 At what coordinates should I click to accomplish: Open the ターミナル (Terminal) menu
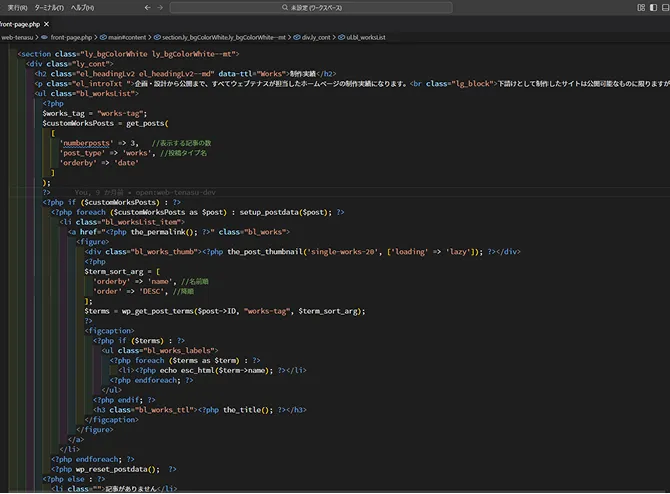click(x=49, y=8)
